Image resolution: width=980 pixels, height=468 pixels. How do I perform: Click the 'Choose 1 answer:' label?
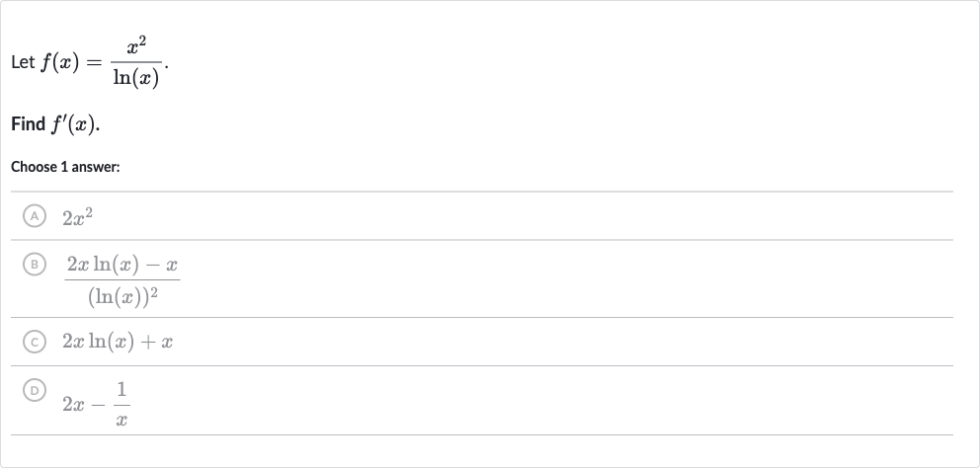tap(65, 167)
